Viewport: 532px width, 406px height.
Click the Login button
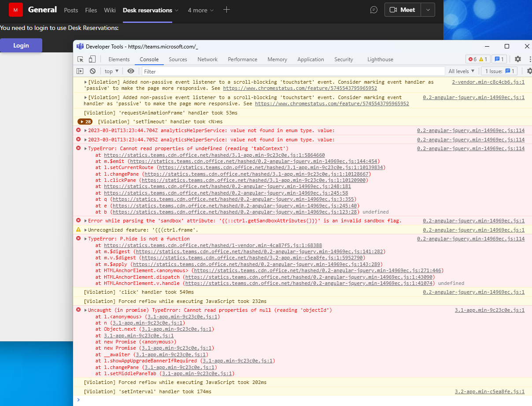coord(21,45)
